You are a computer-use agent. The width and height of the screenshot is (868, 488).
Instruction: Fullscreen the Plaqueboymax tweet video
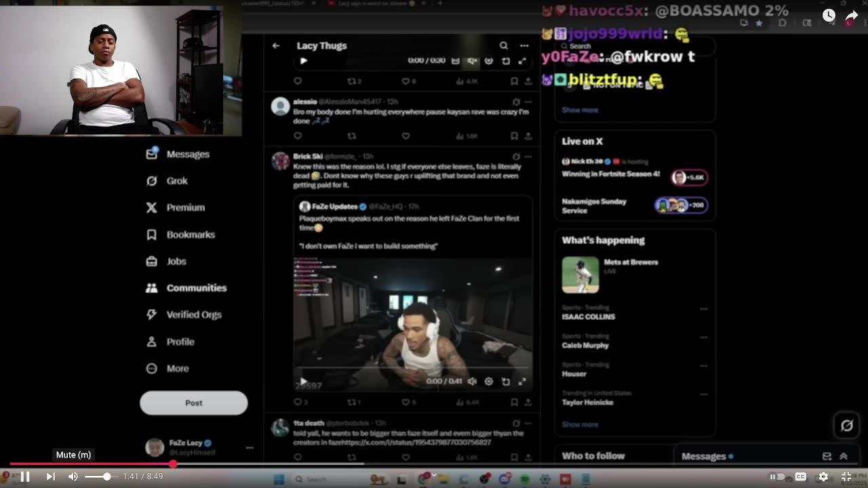pos(522,382)
